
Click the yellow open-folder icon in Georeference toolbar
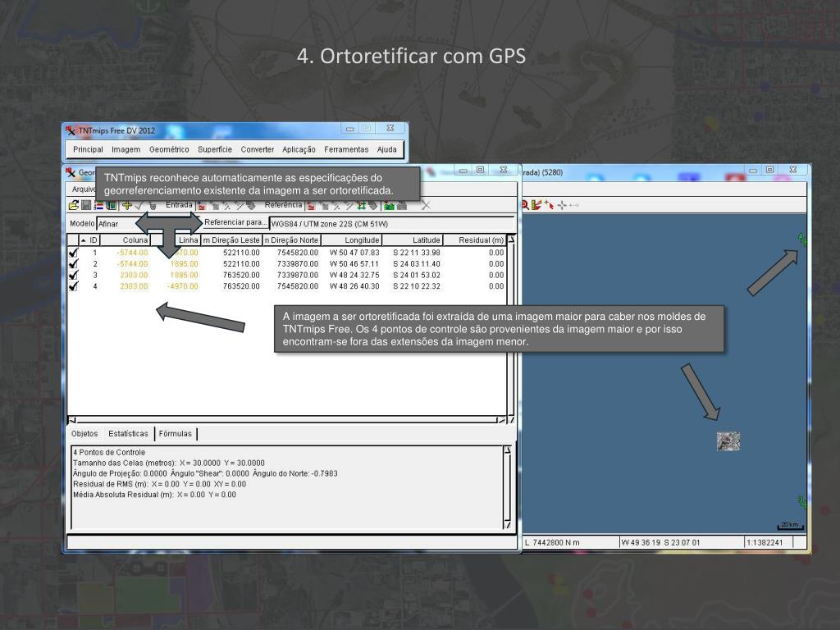[x=73, y=205]
